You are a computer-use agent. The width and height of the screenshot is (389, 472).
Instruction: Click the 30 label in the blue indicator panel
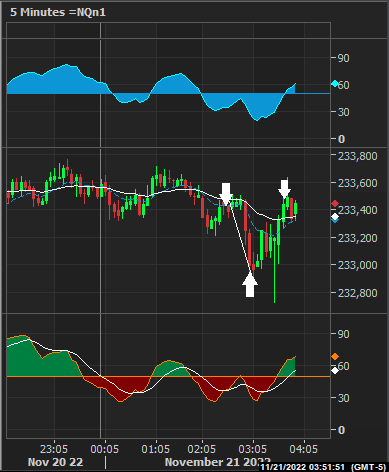point(344,112)
